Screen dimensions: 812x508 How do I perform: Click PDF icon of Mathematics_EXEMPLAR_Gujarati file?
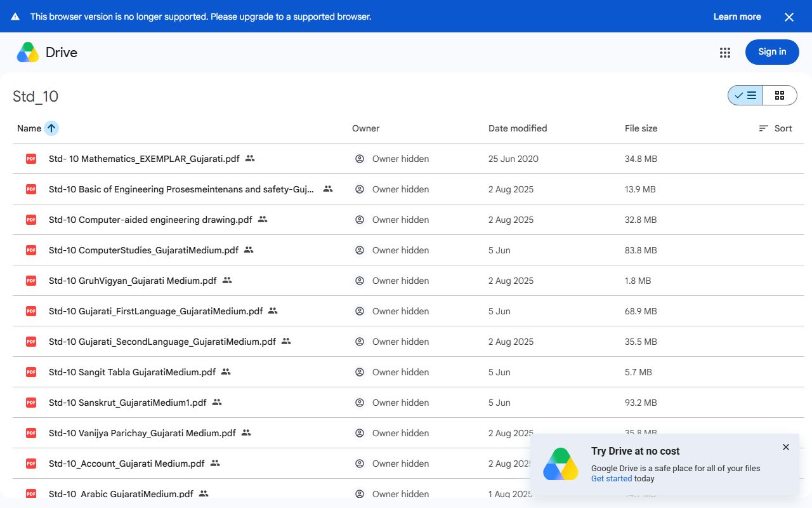point(31,159)
